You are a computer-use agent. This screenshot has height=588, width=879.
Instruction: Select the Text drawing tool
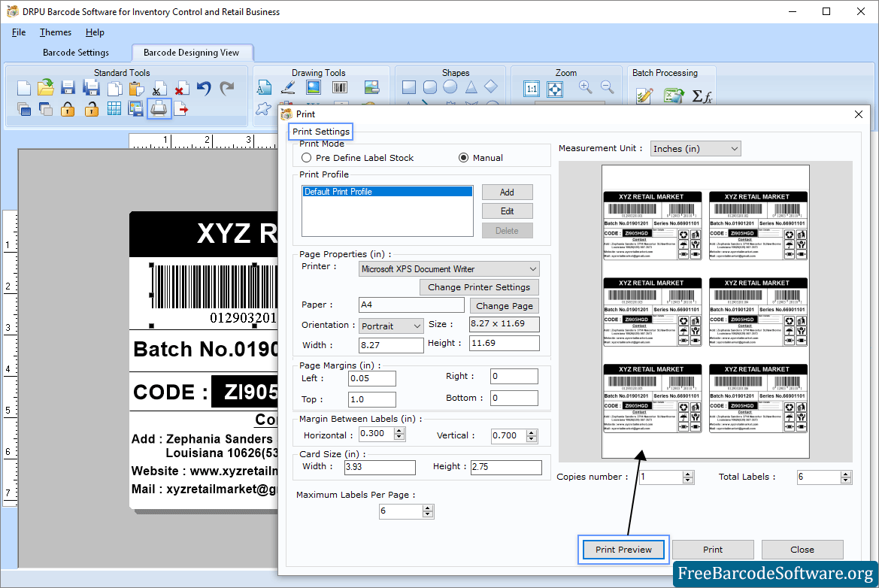click(x=264, y=87)
